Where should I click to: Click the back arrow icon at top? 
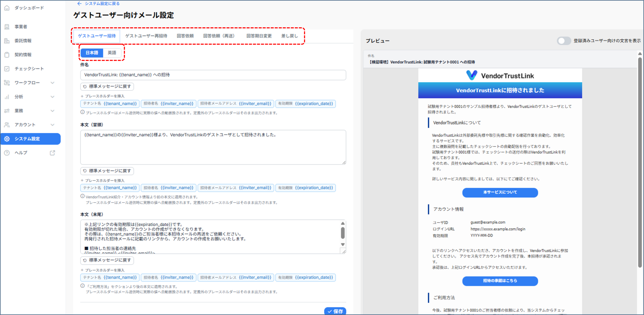pos(79,4)
